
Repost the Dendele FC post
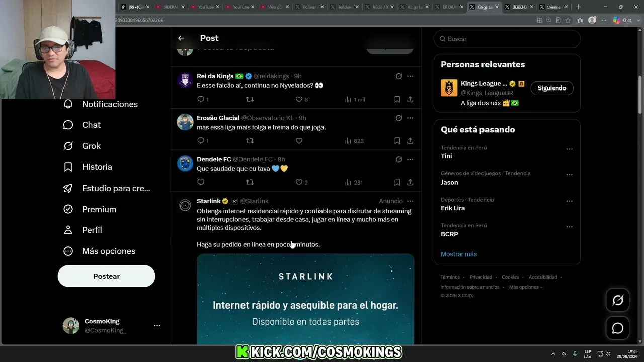tap(250, 182)
